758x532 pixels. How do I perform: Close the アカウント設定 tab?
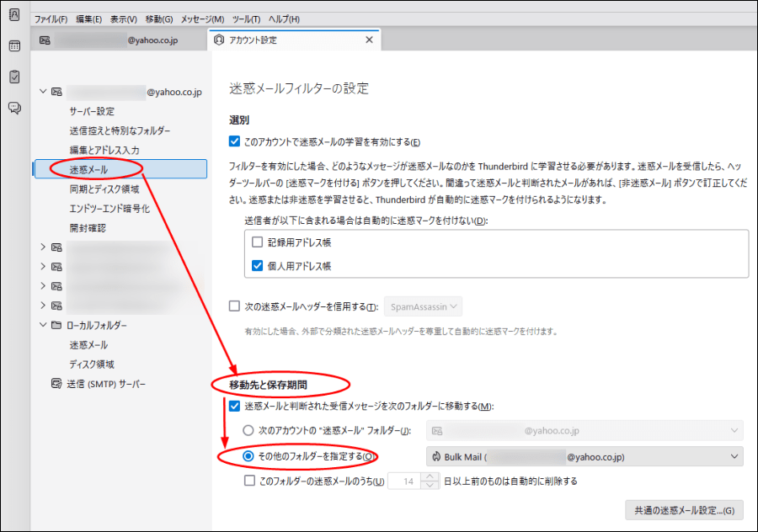click(370, 40)
